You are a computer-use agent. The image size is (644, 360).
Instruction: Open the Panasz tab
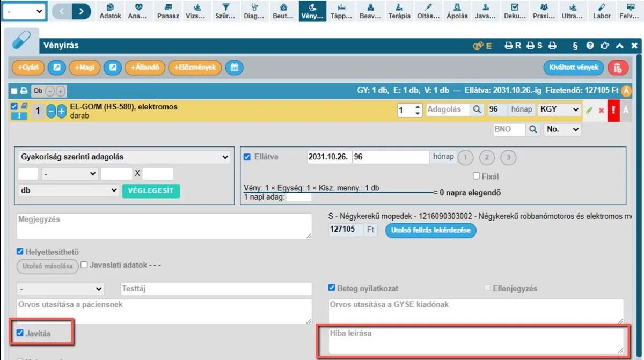168,11
